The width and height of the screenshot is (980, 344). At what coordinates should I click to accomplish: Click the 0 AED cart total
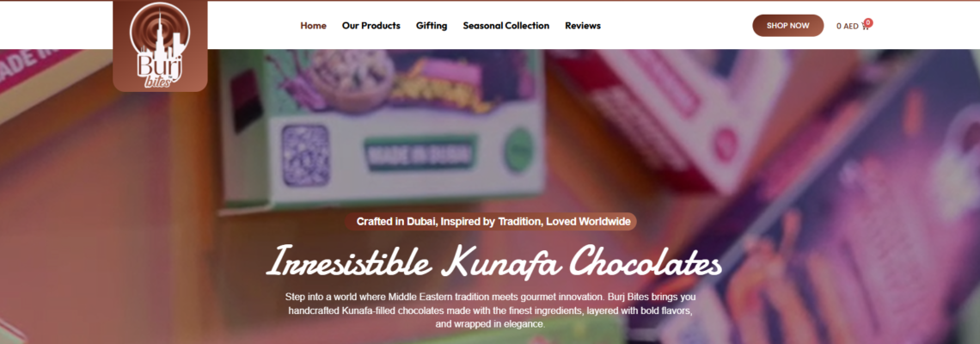848,27
